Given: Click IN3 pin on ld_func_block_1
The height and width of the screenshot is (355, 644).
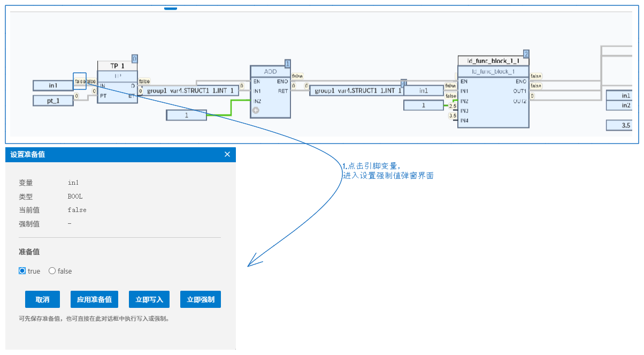Looking at the screenshot, I should tap(465, 110).
